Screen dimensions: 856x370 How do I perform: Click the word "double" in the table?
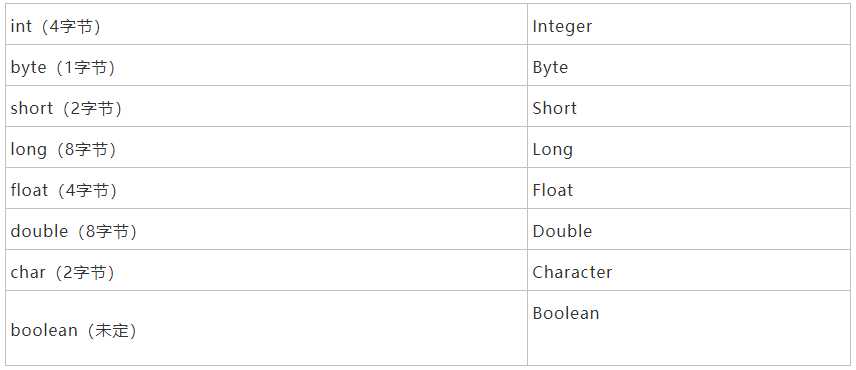[39, 231]
